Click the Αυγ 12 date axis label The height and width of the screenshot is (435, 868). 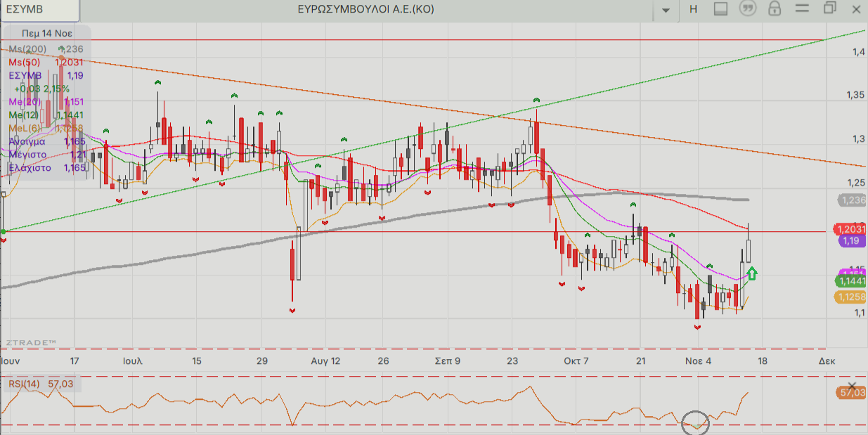tap(325, 361)
